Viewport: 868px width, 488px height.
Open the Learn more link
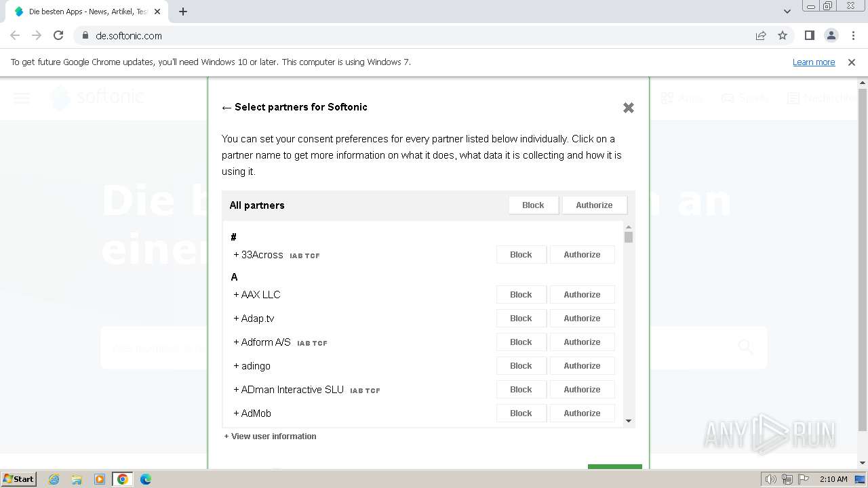(x=814, y=62)
